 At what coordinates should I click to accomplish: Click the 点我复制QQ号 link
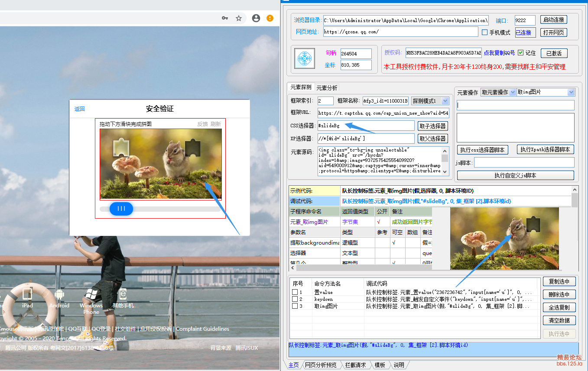coord(499,53)
